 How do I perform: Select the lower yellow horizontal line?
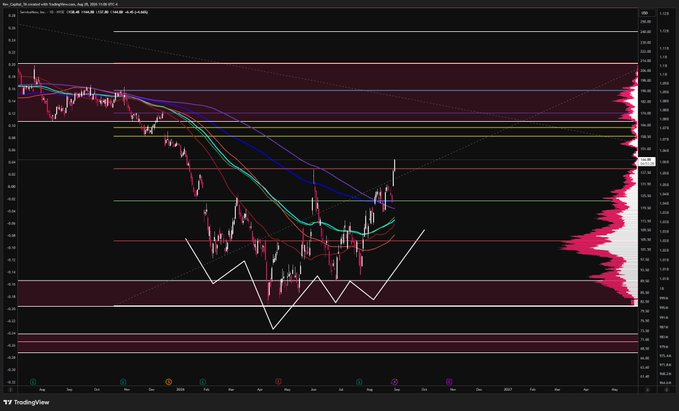point(375,136)
